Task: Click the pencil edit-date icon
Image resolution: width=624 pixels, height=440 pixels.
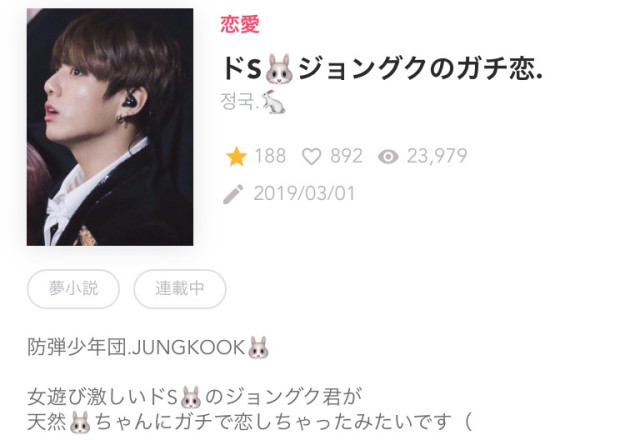Action: [x=233, y=194]
